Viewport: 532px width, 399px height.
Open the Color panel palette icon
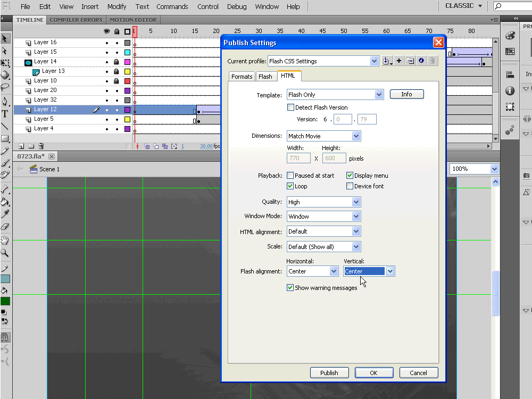coord(510,36)
